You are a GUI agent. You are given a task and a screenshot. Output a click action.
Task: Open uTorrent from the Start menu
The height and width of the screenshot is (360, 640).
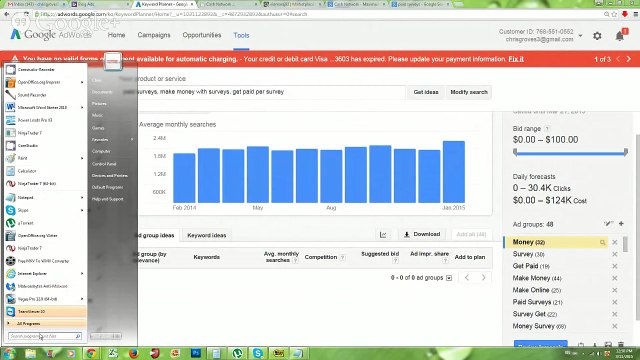[x=45, y=223]
